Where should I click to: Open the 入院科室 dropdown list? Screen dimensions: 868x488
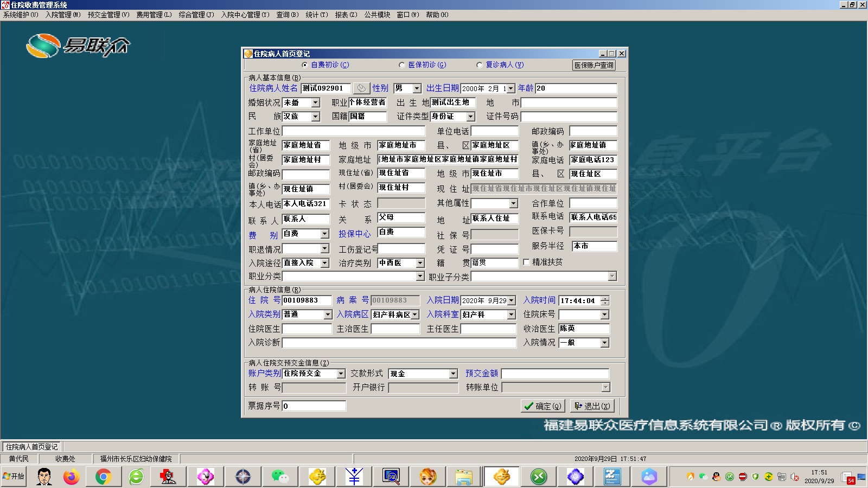(511, 314)
